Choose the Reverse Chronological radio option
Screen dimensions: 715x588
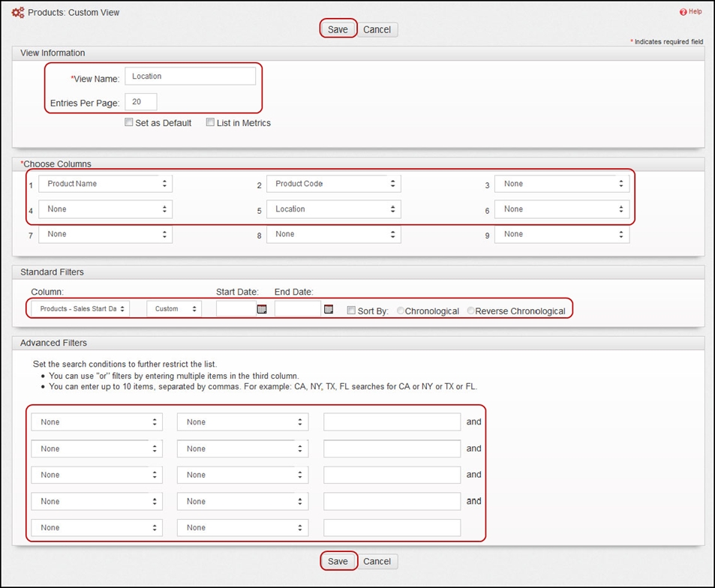(x=470, y=310)
